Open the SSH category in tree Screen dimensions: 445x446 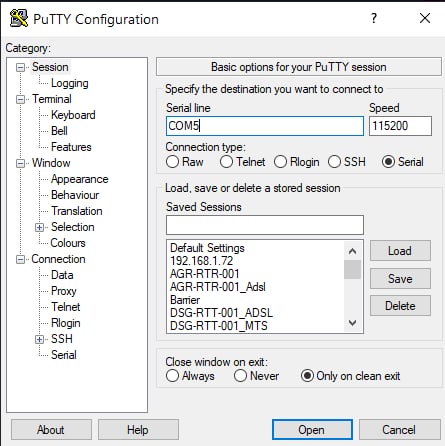(62, 339)
